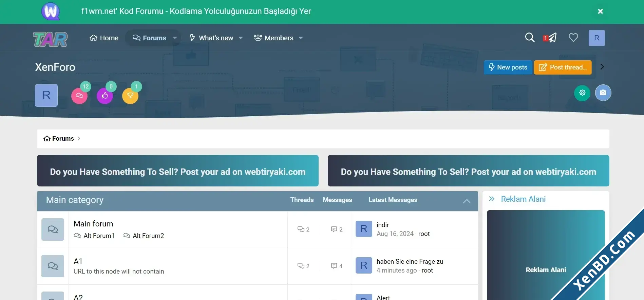Click root username in Main forum row

(424, 234)
